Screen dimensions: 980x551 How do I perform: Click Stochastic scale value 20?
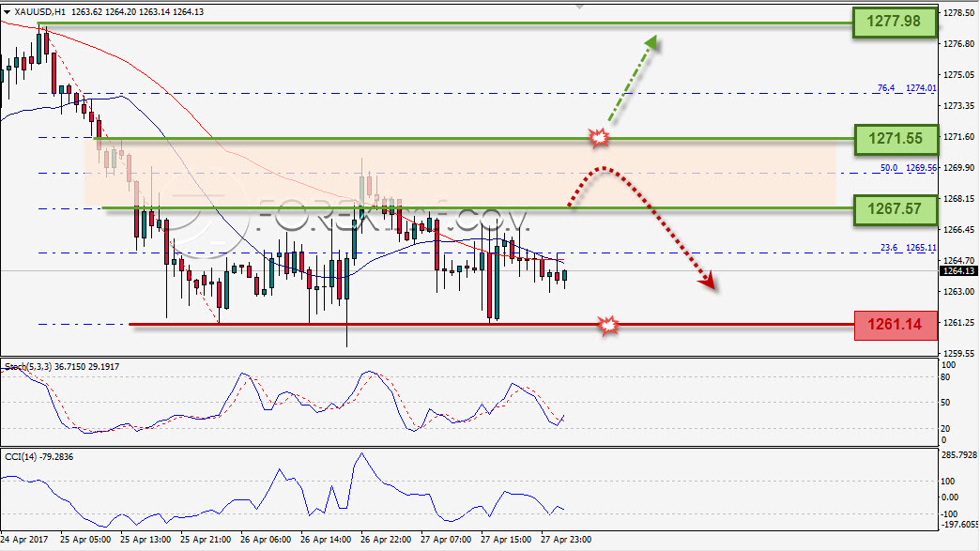point(945,429)
